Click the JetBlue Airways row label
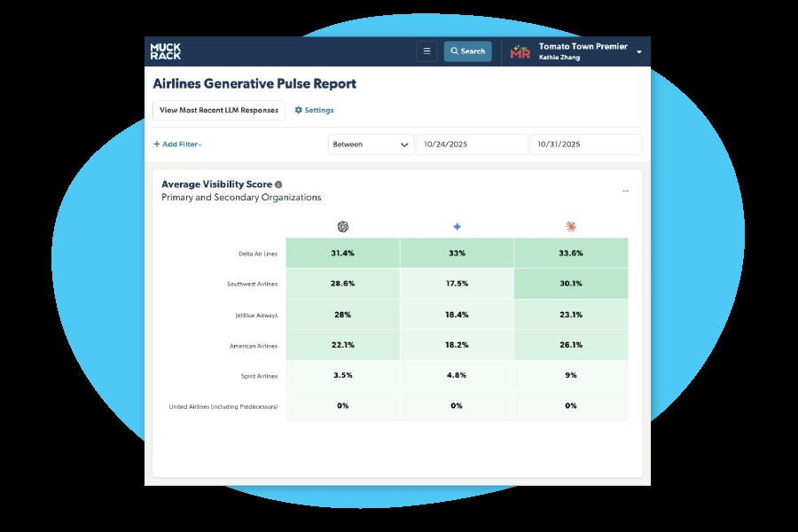 pyautogui.click(x=256, y=315)
